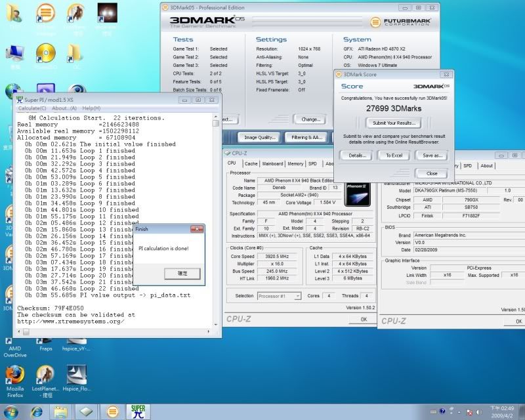The height and width of the screenshot is (420, 525).
Task: Click Save as... in the Score dialog
Action: point(432,156)
